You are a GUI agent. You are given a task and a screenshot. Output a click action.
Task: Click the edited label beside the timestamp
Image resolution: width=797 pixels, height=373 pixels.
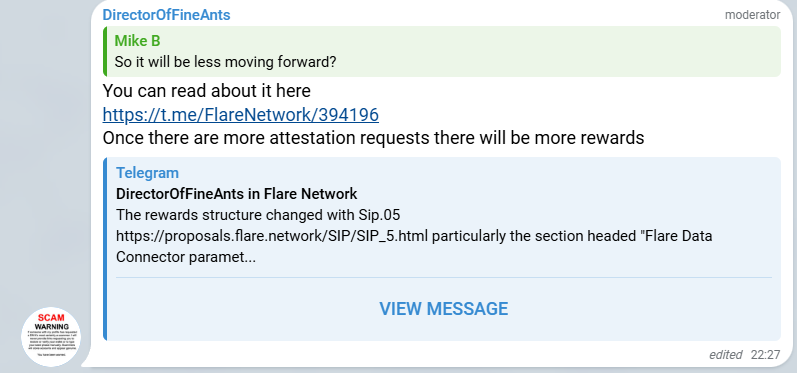coord(726,355)
